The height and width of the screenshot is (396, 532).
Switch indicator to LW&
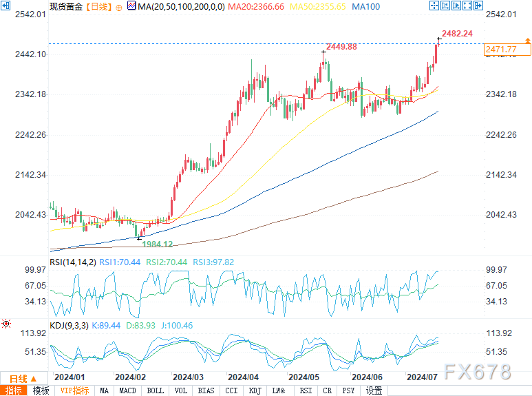(x=279, y=390)
